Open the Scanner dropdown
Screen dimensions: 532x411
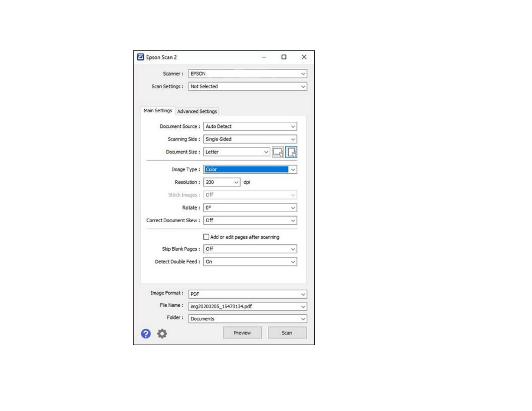point(248,74)
